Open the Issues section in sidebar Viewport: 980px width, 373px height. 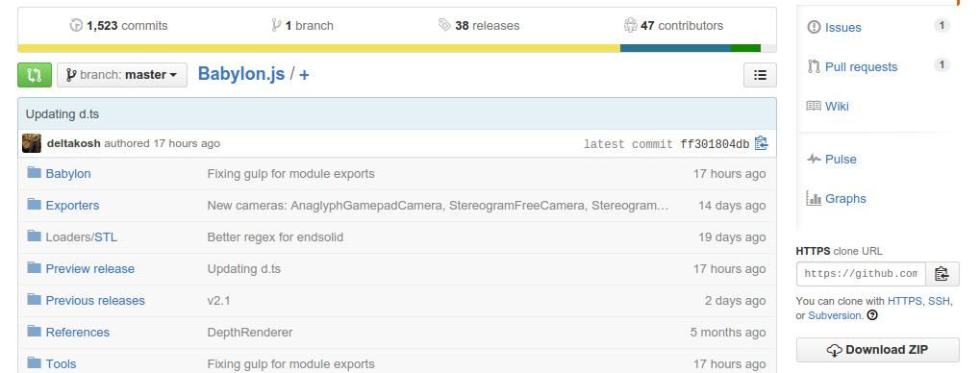[842, 28]
